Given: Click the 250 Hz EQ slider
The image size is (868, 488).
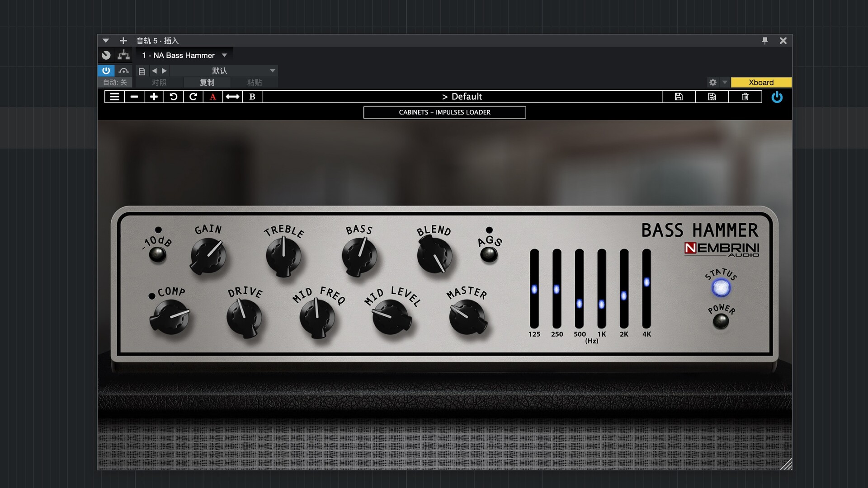Looking at the screenshot, I should point(557,289).
